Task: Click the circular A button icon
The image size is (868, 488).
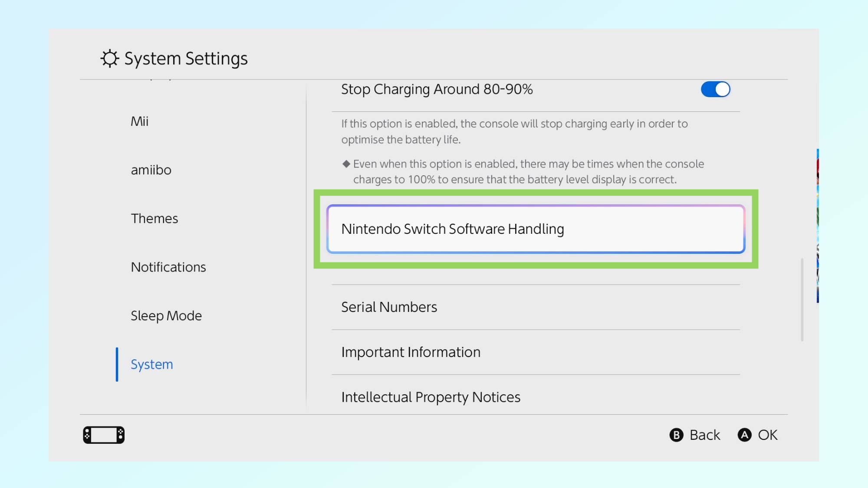Action: [744, 435]
